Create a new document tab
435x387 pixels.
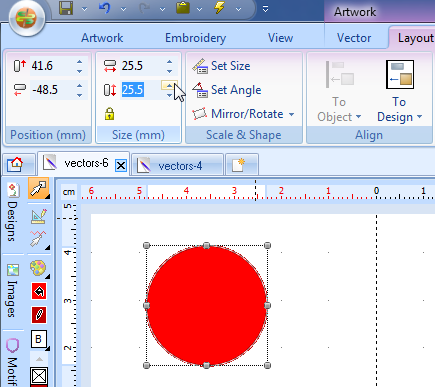(239, 165)
